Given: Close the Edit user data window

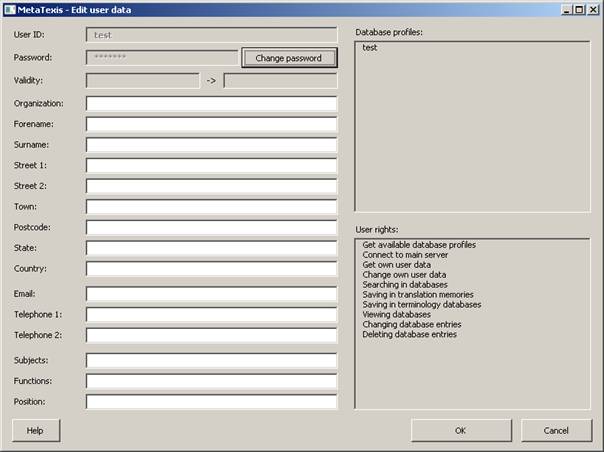Looking at the screenshot, I should [593, 10].
